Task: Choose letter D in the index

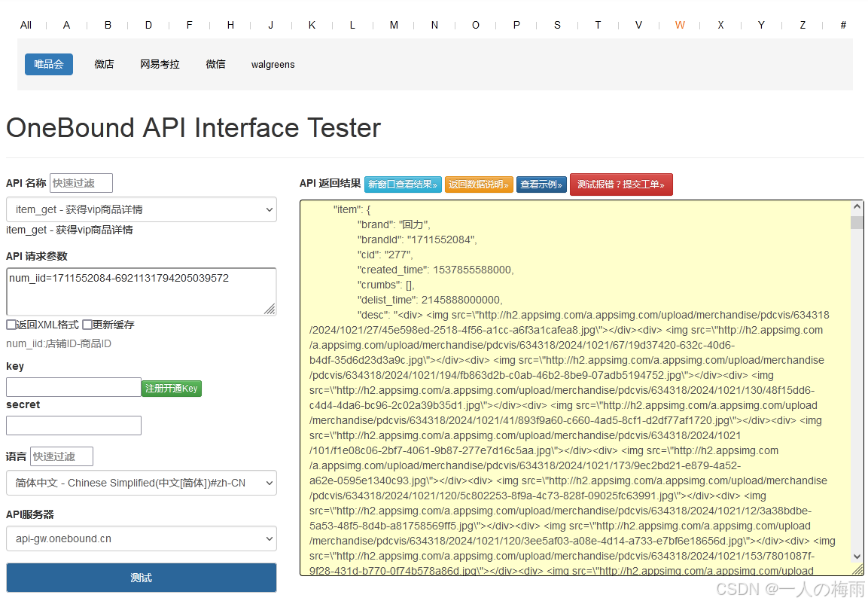Action: (148, 25)
